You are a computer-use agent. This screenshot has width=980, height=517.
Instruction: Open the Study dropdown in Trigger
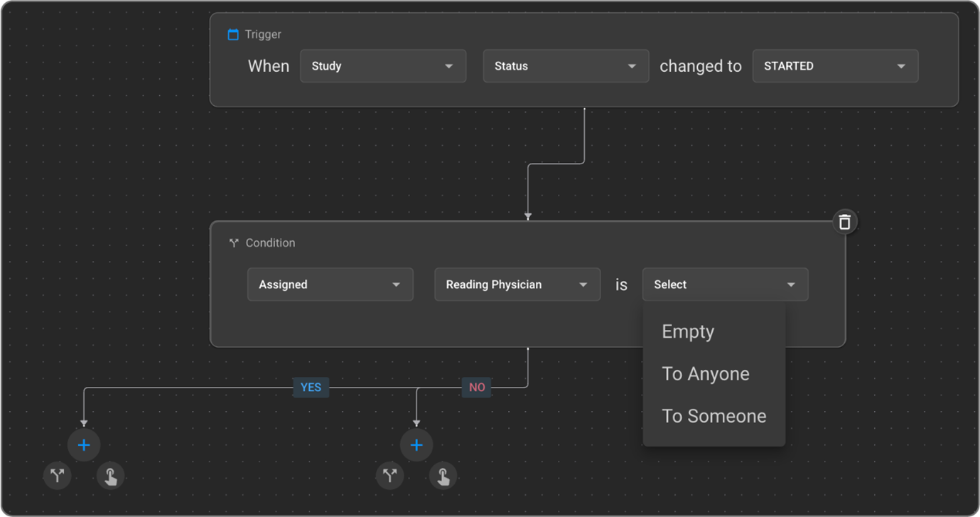pyautogui.click(x=383, y=66)
